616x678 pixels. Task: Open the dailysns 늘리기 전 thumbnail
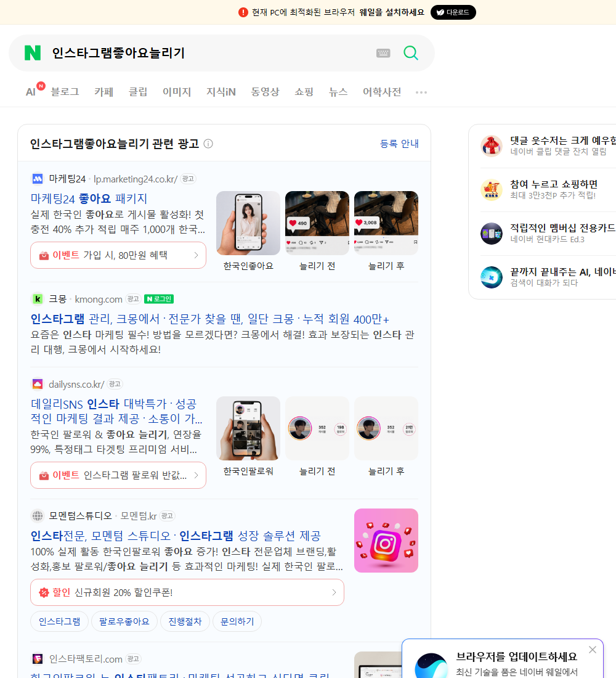pyautogui.click(x=317, y=428)
